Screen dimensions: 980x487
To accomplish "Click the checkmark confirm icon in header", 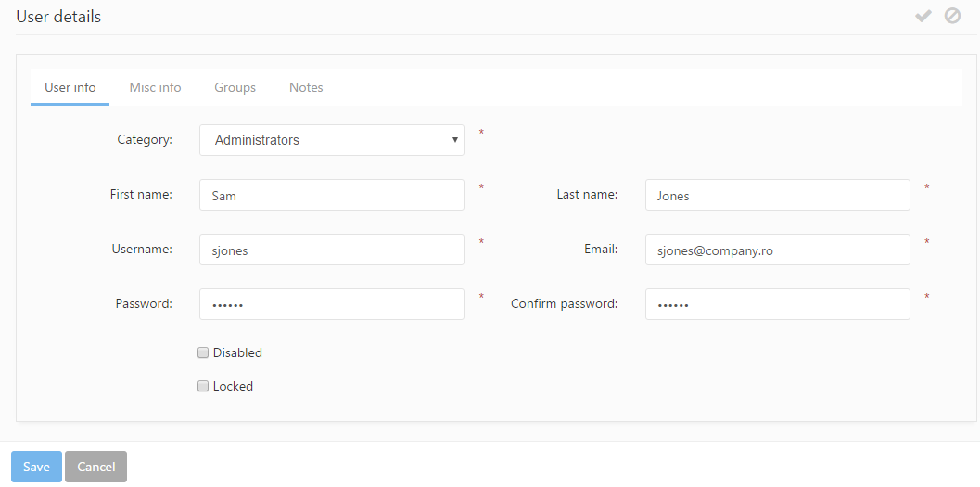I will 923,16.
